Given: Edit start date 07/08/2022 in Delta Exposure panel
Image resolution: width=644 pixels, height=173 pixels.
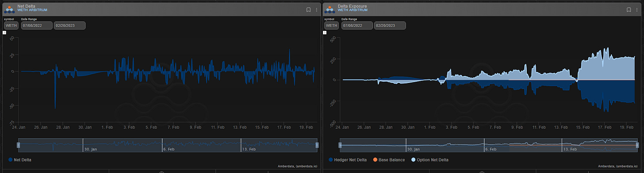Looking at the screenshot, I should (x=357, y=26).
